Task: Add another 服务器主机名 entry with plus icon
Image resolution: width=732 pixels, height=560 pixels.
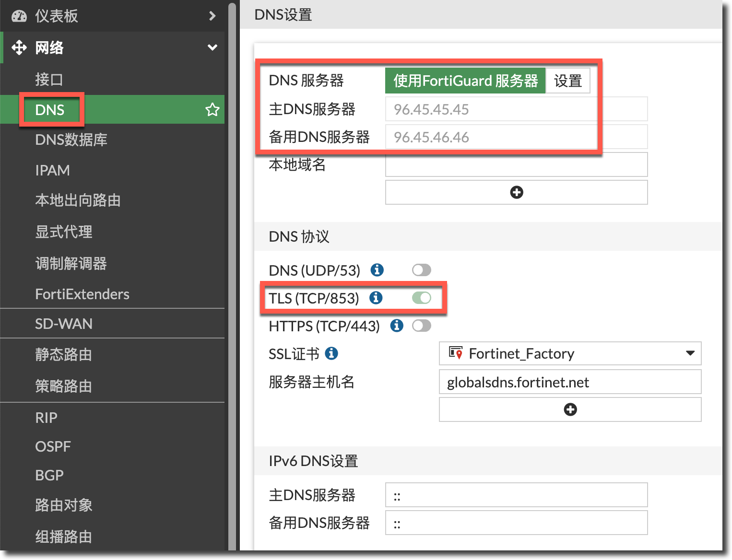Action: click(x=570, y=409)
